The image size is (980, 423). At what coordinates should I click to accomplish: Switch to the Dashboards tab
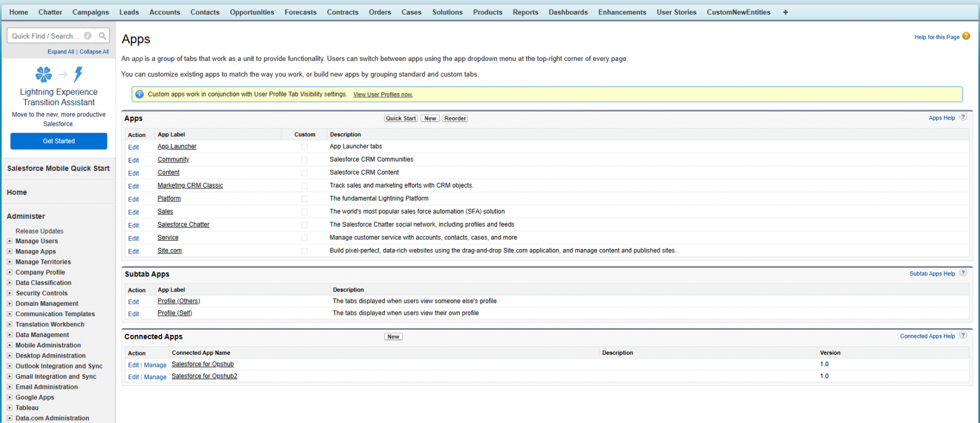click(568, 13)
